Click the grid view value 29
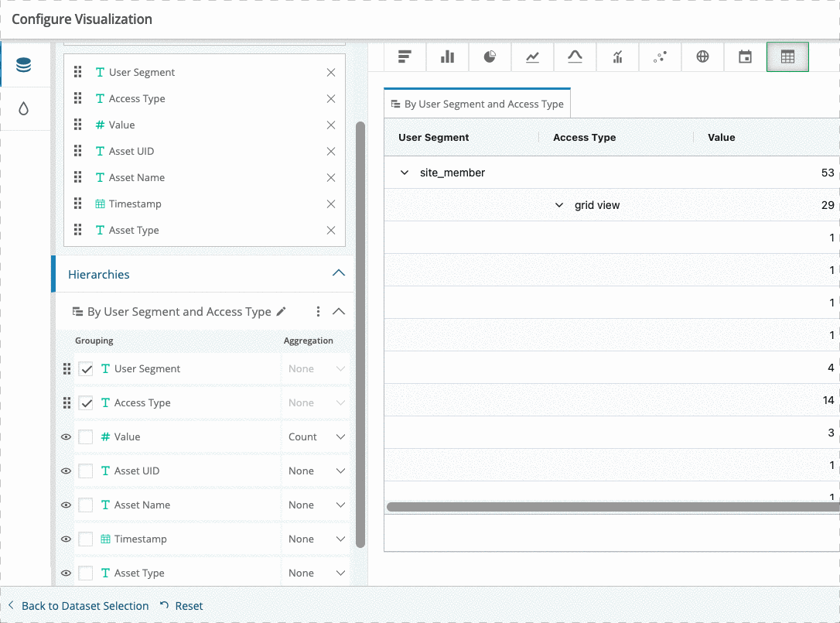This screenshot has width=840, height=623. click(x=827, y=205)
